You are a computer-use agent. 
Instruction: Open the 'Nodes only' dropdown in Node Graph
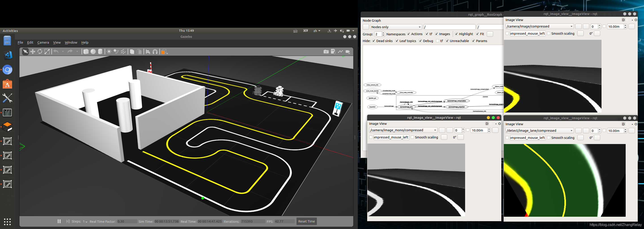point(396,27)
